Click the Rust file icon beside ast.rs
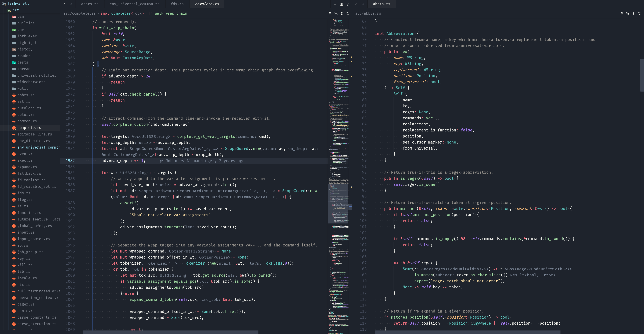 click(14, 102)
